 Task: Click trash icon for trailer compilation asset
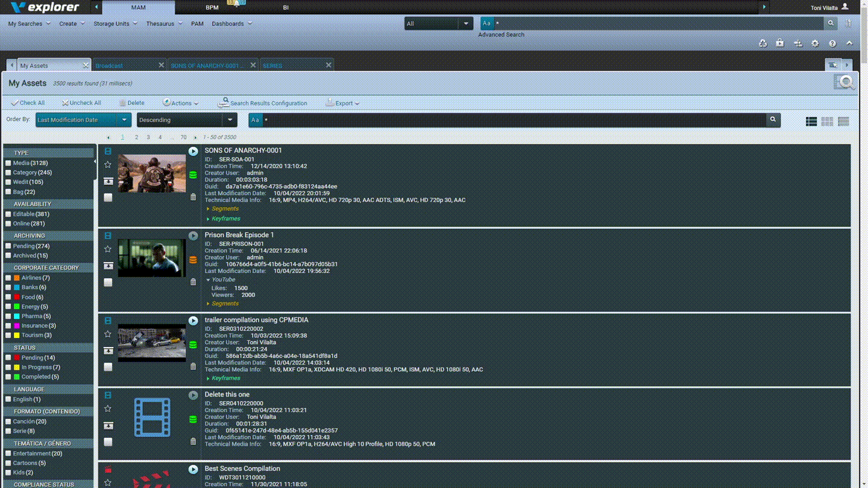coord(193,366)
